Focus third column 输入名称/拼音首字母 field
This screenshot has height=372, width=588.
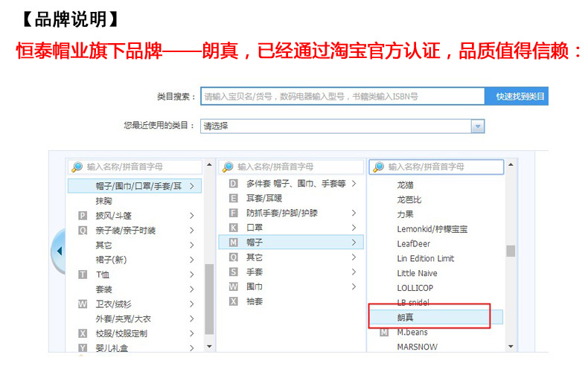tap(436, 167)
